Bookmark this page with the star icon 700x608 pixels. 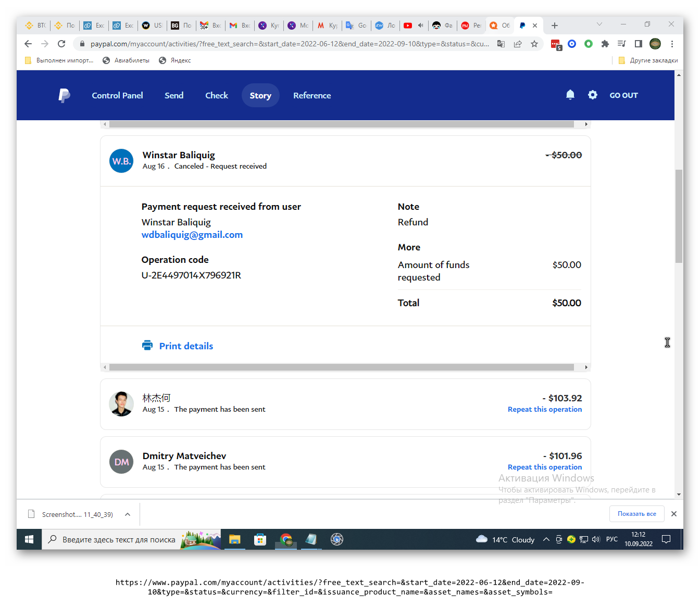(x=534, y=44)
